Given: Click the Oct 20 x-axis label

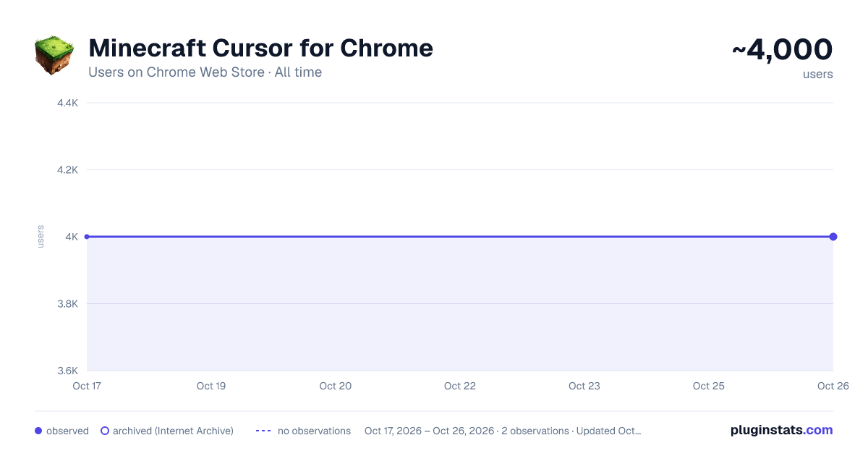Looking at the screenshot, I should [336, 386].
